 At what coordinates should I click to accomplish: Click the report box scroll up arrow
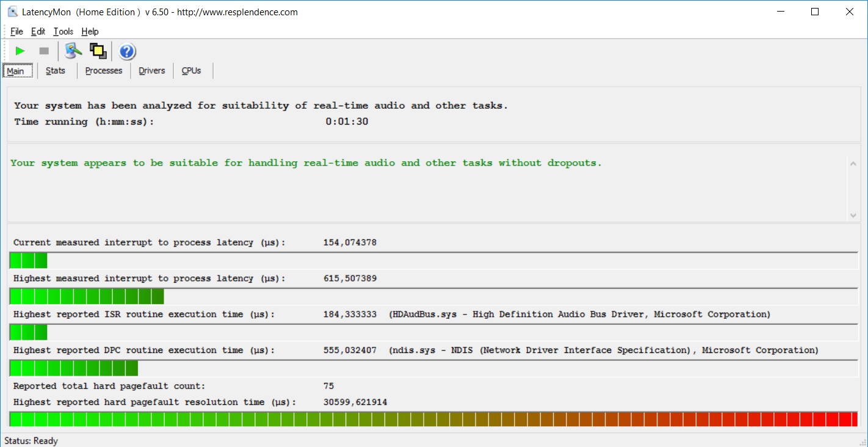point(853,163)
